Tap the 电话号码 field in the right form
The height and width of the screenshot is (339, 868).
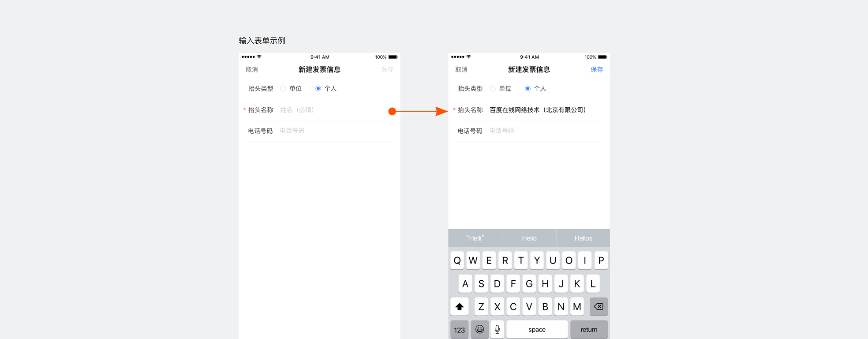coord(542,131)
